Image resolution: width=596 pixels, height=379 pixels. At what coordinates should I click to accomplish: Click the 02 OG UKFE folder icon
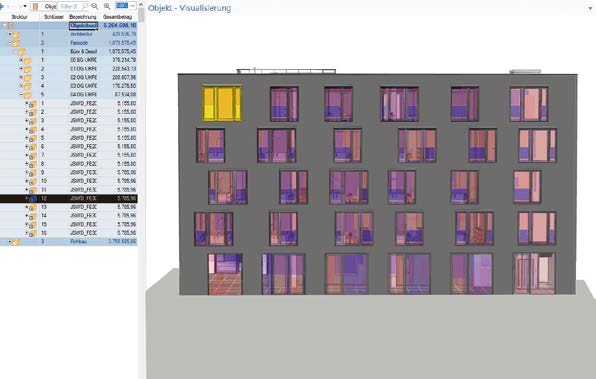(x=27, y=78)
